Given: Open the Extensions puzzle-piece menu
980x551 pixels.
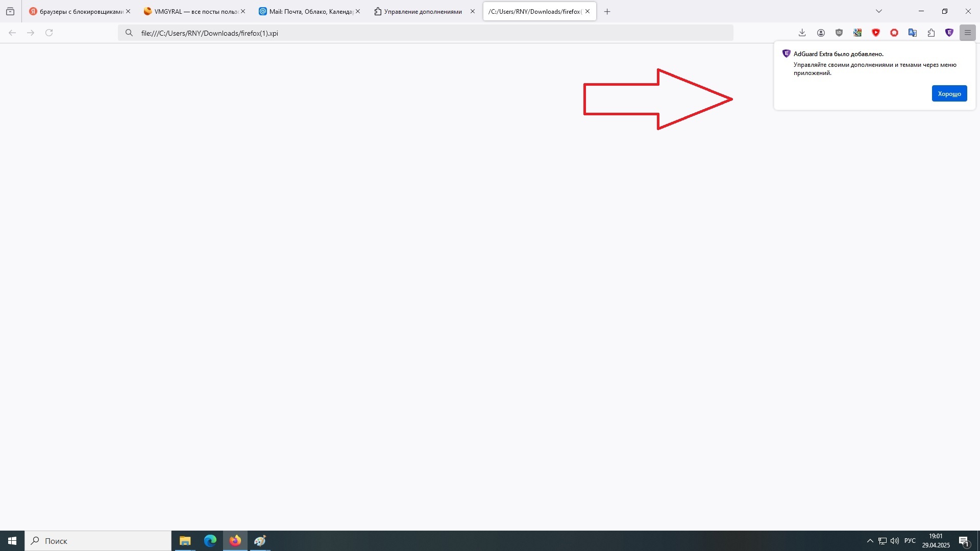Looking at the screenshot, I should [x=931, y=33].
